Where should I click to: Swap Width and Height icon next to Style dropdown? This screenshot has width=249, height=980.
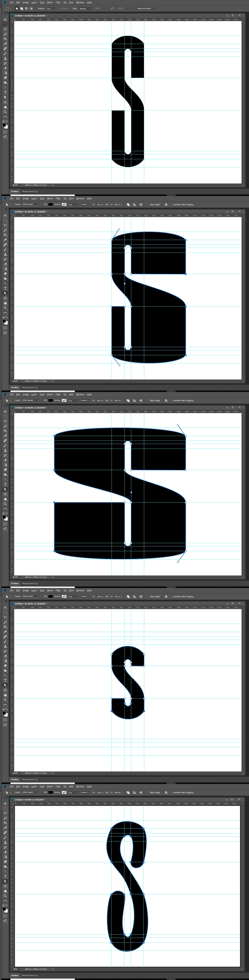click(x=112, y=8)
